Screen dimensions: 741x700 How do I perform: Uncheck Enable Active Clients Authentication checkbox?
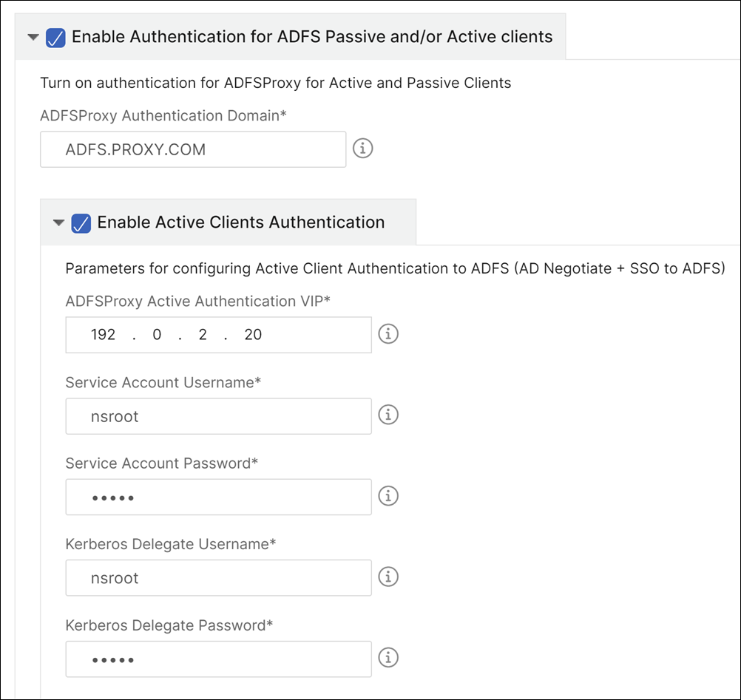(x=81, y=223)
